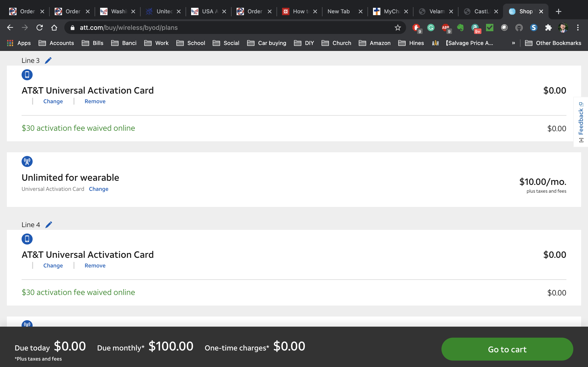Reload the current page
The height and width of the screenshot is (367, 588).
[39, 28]
